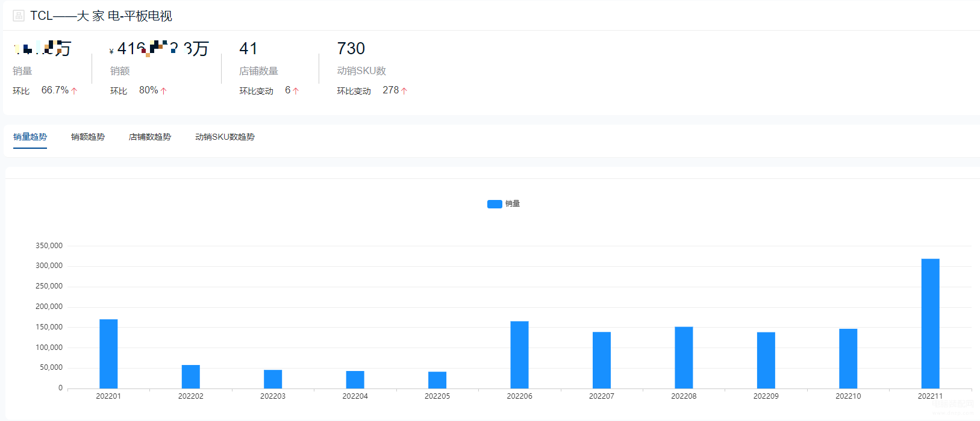Click the sales volume up arrow icon
The height and width of the screenshot is (421, 980).
(74, 91)
